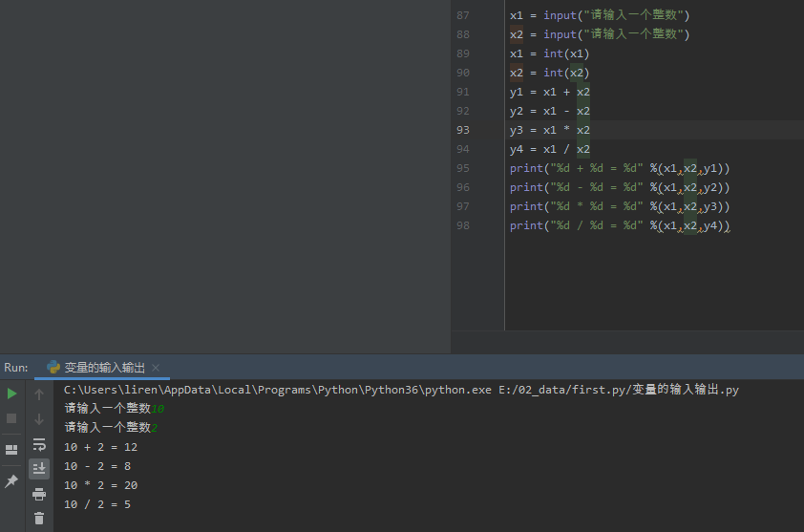This screenshot has height=532, width=804.
Task: Click code line y1 = x1 + x2
Action: coord(550,92)
